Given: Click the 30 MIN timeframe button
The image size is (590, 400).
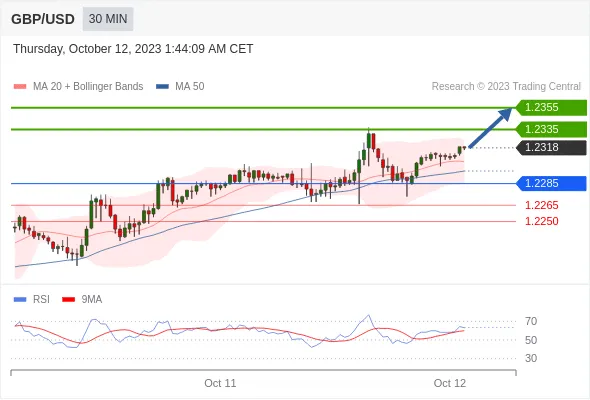Looking at the screenshot, I should [108, 19].
